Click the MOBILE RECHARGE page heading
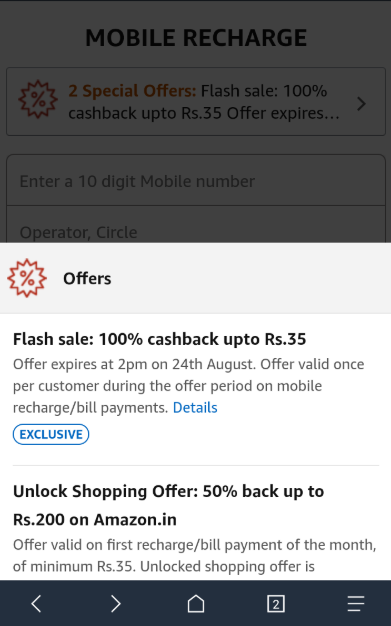Screen dimensions: 391x626 (196, 38)
